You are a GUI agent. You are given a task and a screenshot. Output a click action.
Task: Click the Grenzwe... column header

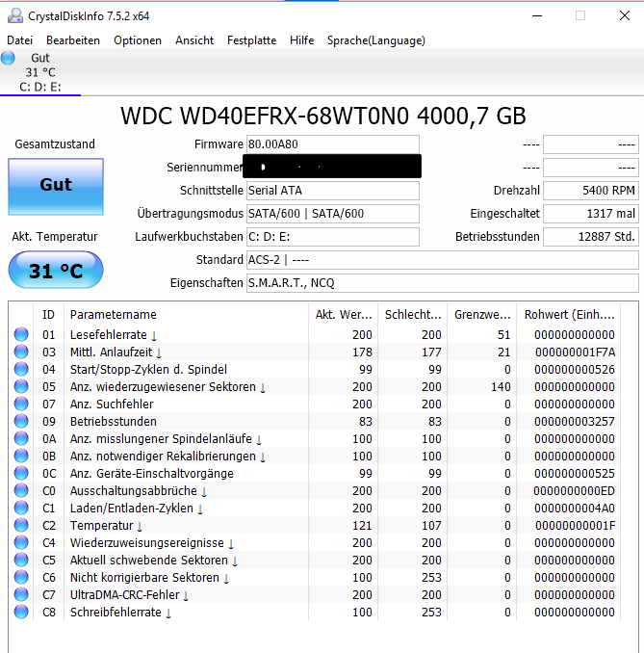(481, 314)
